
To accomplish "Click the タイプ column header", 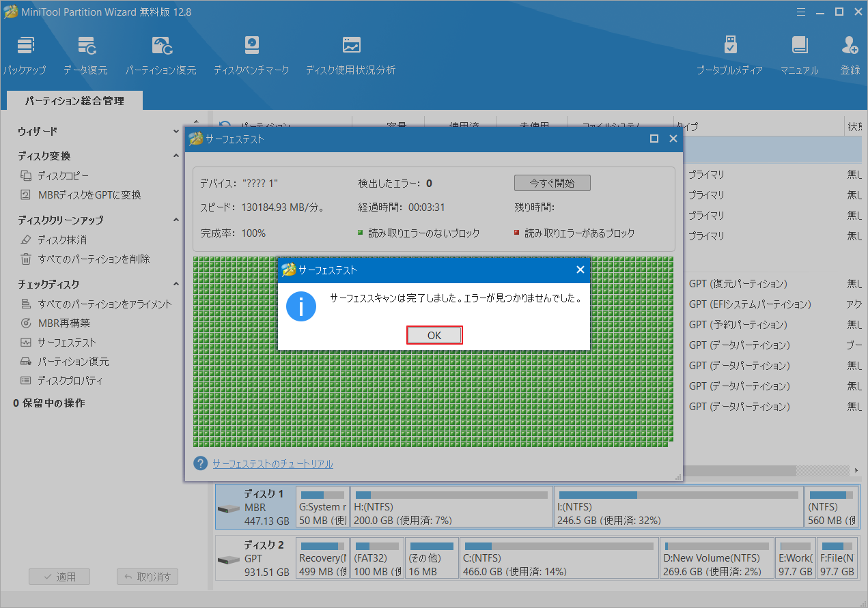I will pos(686,126).
